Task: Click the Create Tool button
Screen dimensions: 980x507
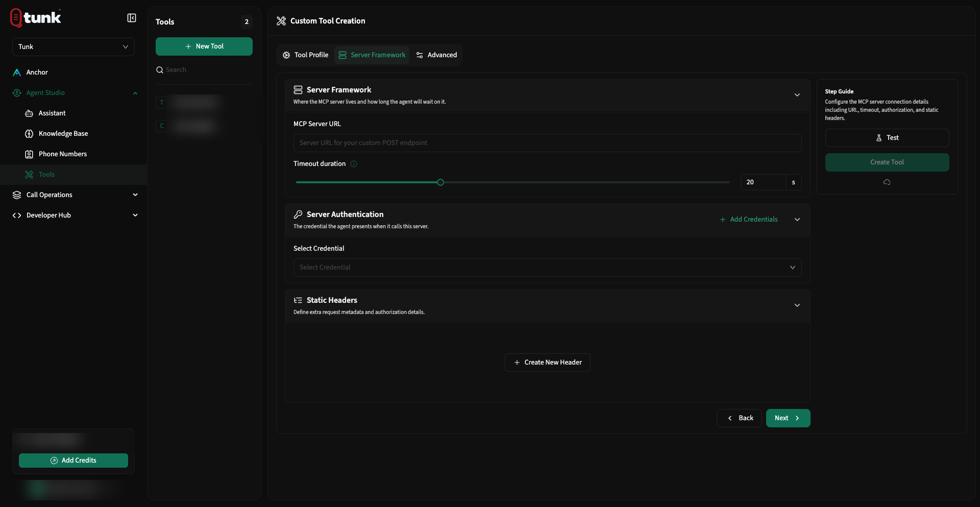Action: tap(887, 162)
